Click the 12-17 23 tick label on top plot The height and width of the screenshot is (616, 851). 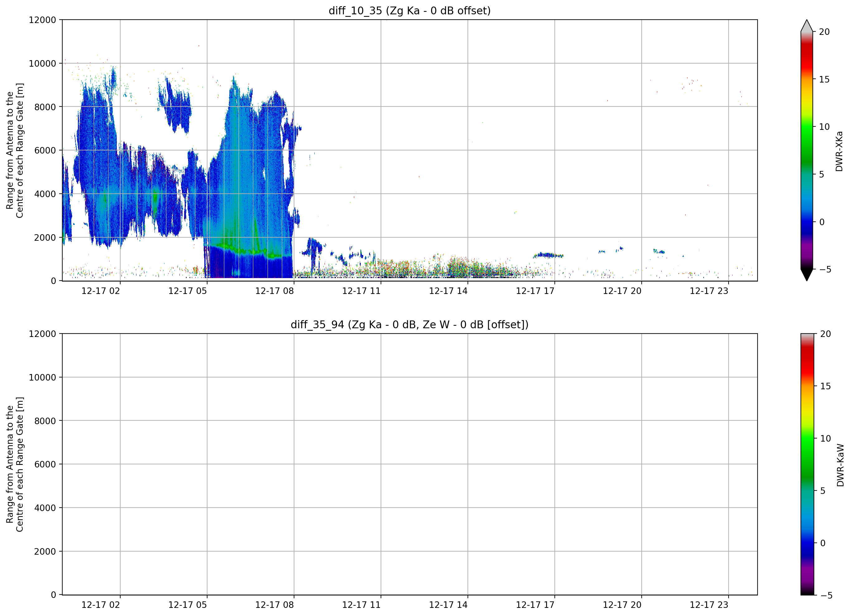click(x=709, y=291)
